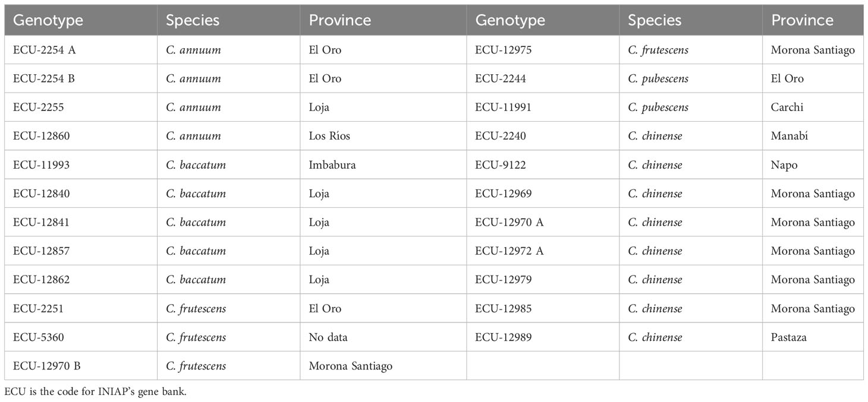Viewport: 868px width, 402px height.
Task: Click the Pastaza province cell
Action: coord(813,337)
